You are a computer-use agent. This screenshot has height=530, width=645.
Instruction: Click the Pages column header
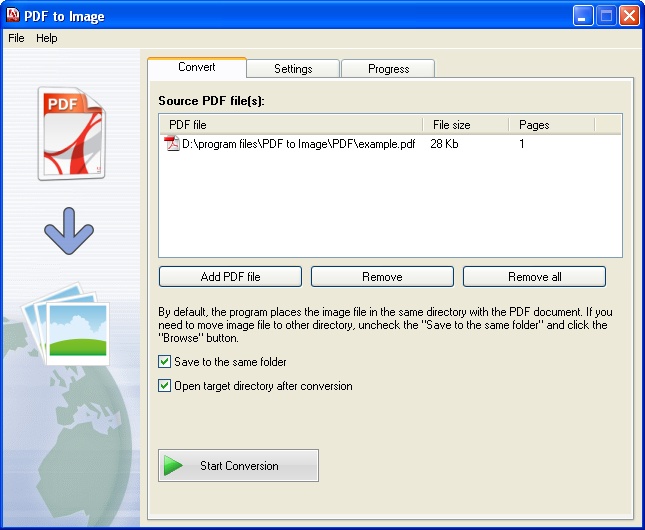552,125
